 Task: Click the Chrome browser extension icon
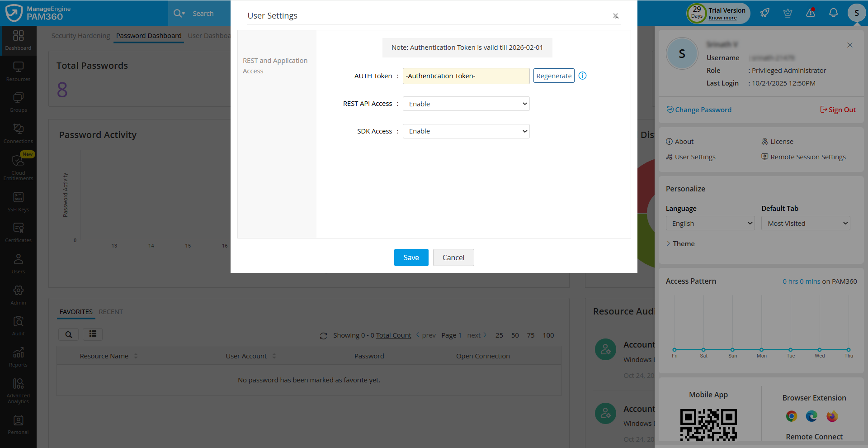click(791, 416)
